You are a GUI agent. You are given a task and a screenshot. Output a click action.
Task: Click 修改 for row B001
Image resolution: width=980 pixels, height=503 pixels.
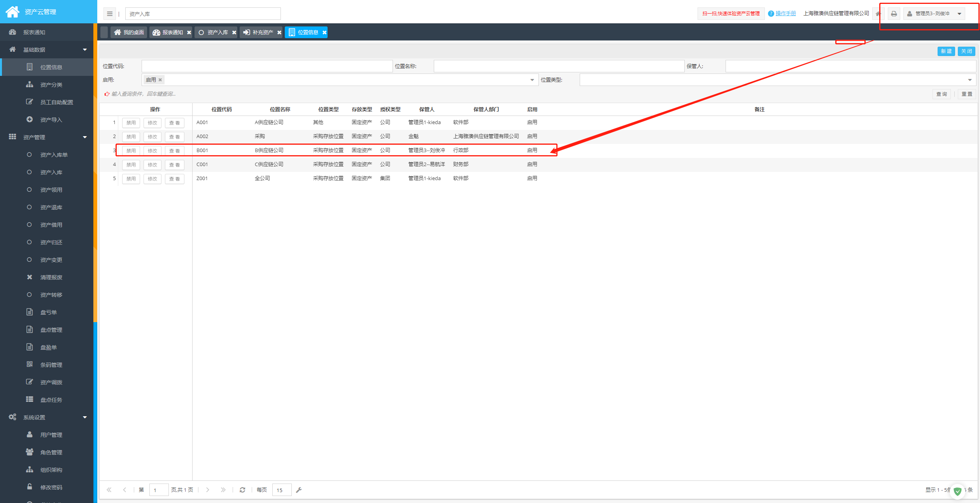(153, 151)
